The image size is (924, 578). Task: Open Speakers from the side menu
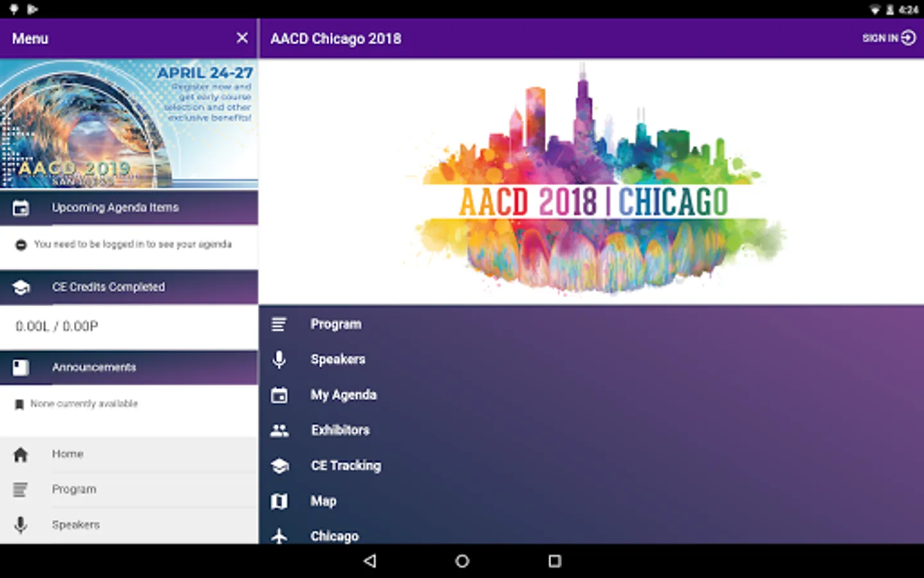[x=129, y=525]
